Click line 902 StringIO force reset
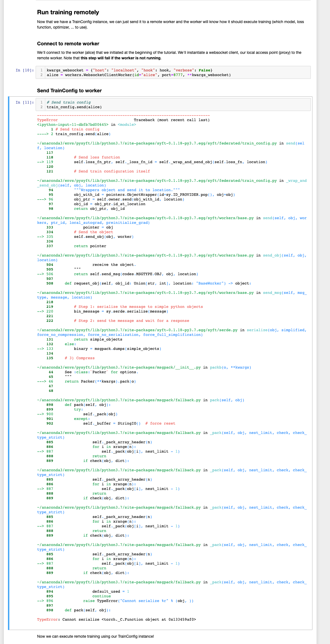The height and width of the screenshot is (644, 330). (111, 423)
